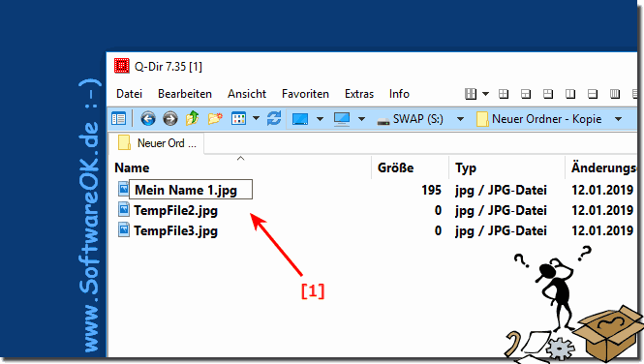Refresh the folder listing

[274, 119]
